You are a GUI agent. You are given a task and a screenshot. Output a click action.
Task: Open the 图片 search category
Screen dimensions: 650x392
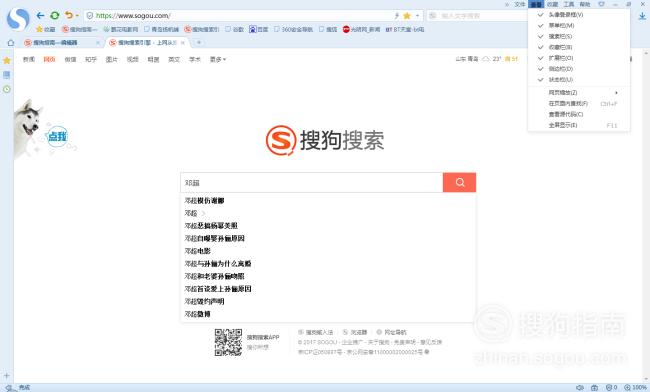coord(112,59)
